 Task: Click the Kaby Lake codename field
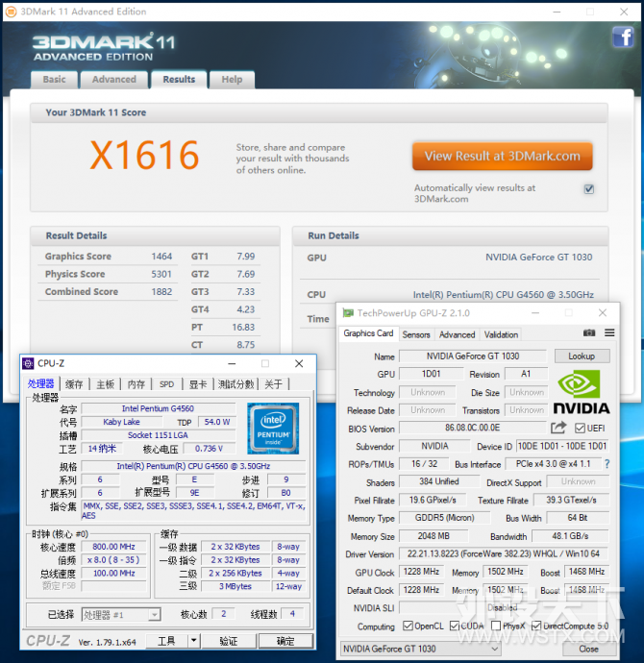pos(121,422)
